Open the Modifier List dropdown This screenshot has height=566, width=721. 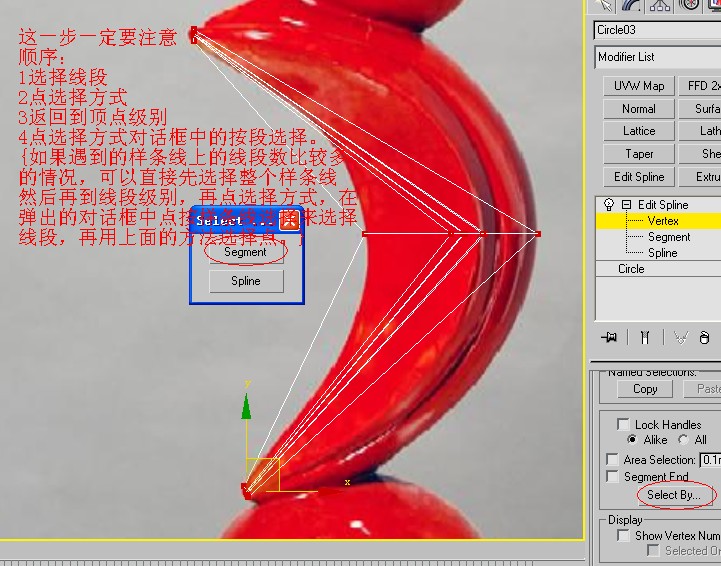pos(658,57)
